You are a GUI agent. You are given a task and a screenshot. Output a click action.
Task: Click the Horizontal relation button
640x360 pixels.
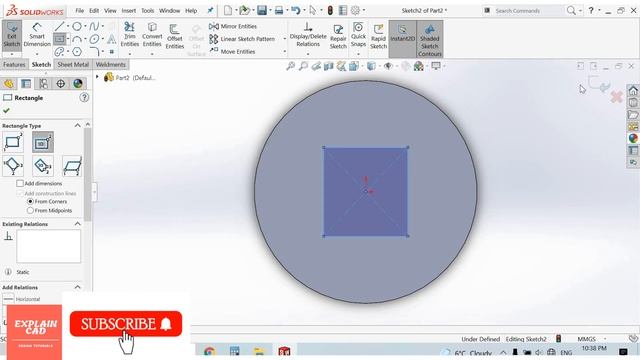coord(8,299)
